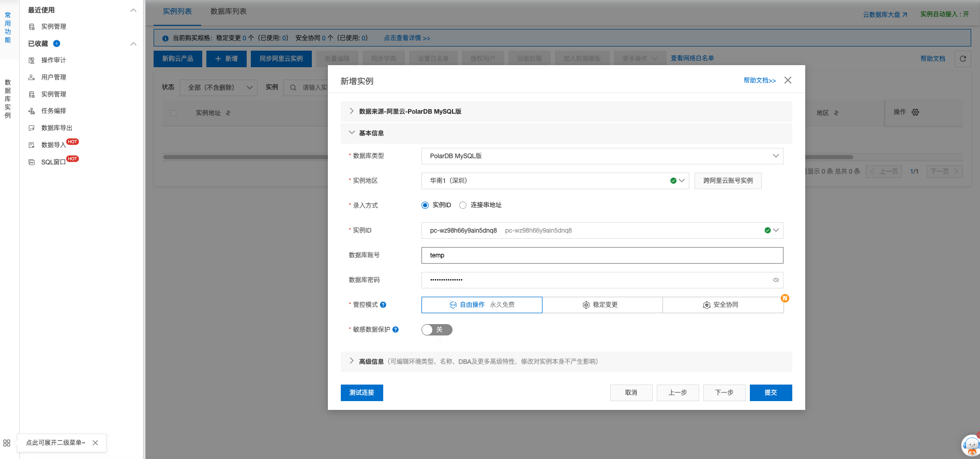Image resolution: width=980 pixels, height=459 pixels.
Task: Open the customer service robot icon
Action: click(971, 445)
